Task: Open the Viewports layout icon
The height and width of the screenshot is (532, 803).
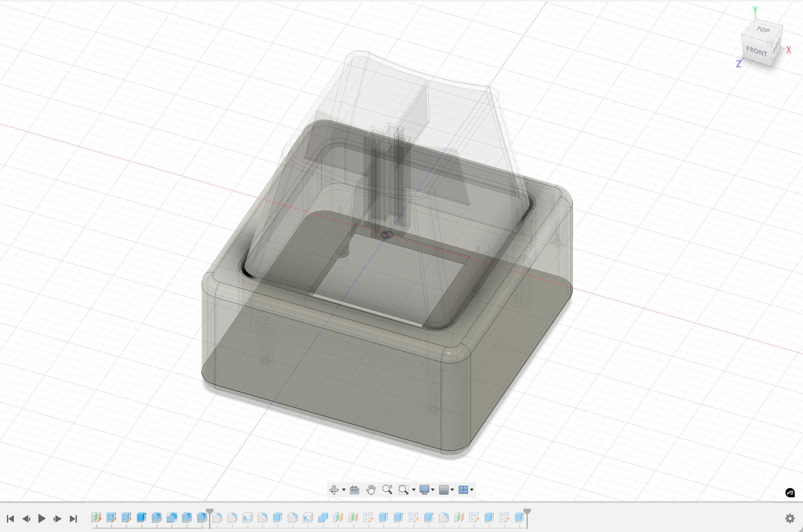Action: pos(463,490)
